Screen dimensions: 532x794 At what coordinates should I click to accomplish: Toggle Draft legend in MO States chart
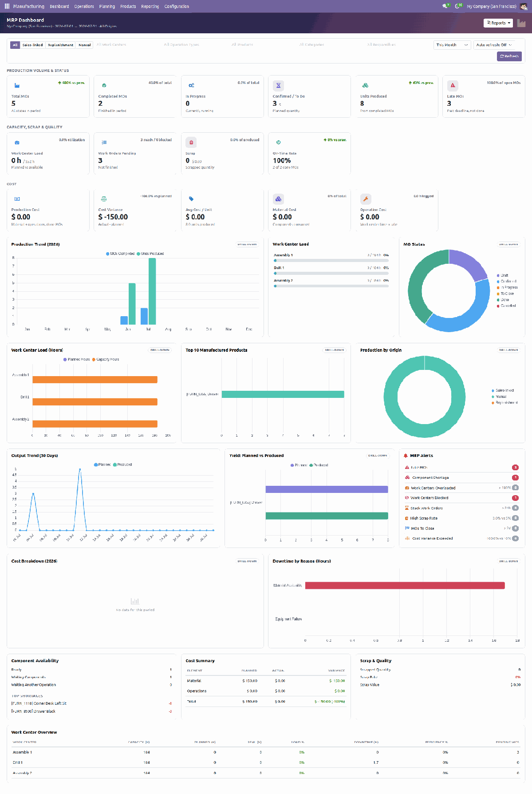(503, 275)
